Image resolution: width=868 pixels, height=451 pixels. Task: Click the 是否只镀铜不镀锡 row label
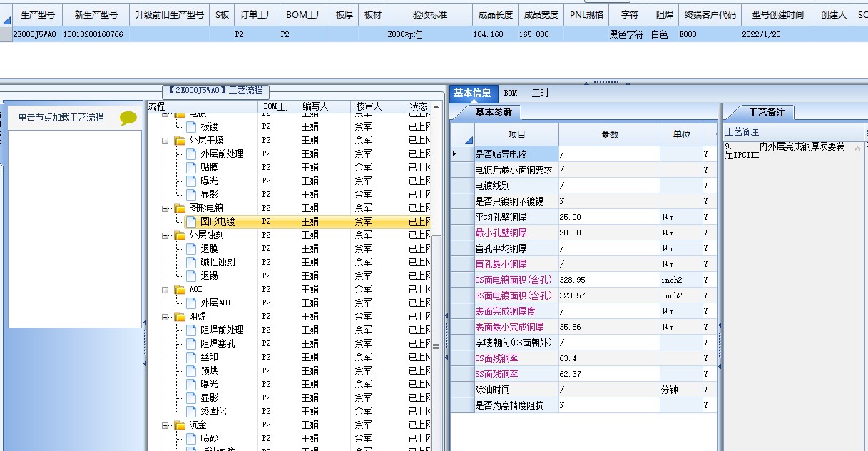(x=516, y=201)
